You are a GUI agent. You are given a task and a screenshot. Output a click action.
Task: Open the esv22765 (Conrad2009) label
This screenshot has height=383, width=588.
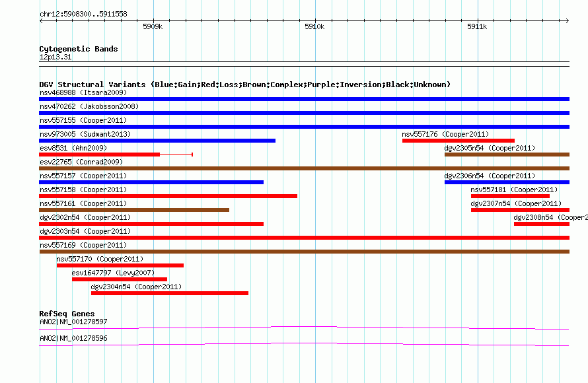[x=81, y=162]
